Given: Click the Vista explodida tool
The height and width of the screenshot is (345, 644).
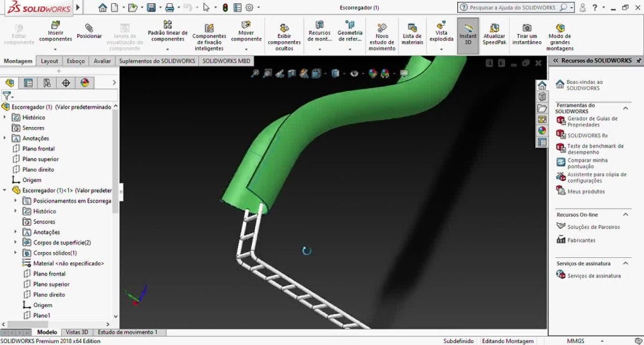Looking at the screenshot, I should [442, 32].
